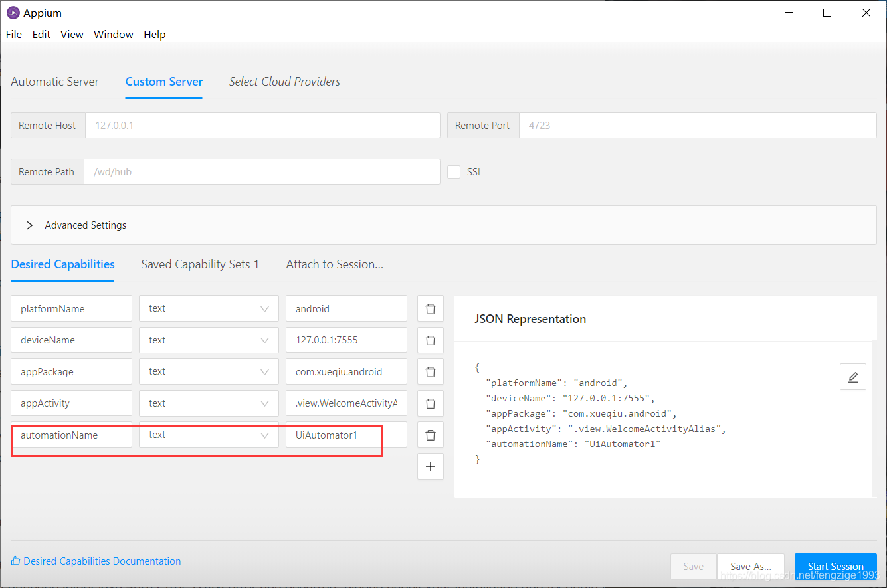Click the automationName name field
Image resolution: width=887 pixels, height=588 pixels.
pos(72,435)
